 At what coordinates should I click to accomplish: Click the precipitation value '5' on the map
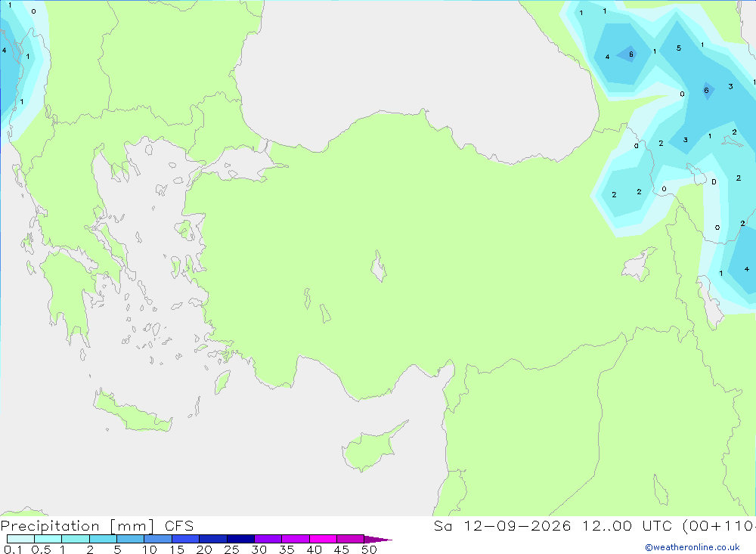[679, 48]
